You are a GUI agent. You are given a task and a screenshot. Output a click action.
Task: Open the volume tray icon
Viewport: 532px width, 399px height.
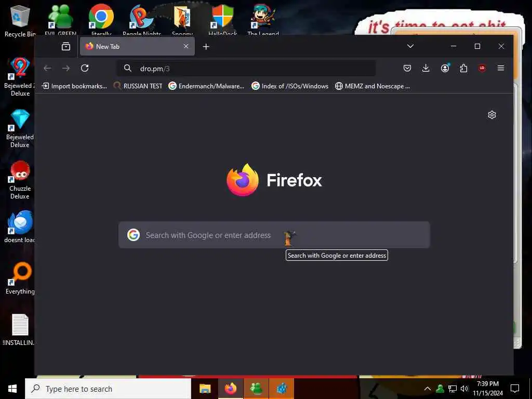click(x=464, y=389)
